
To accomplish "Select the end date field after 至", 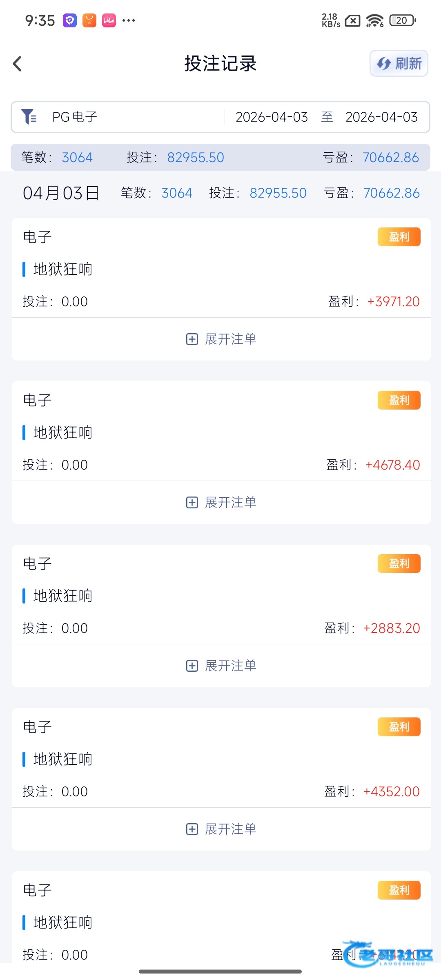I will point(381,117).
